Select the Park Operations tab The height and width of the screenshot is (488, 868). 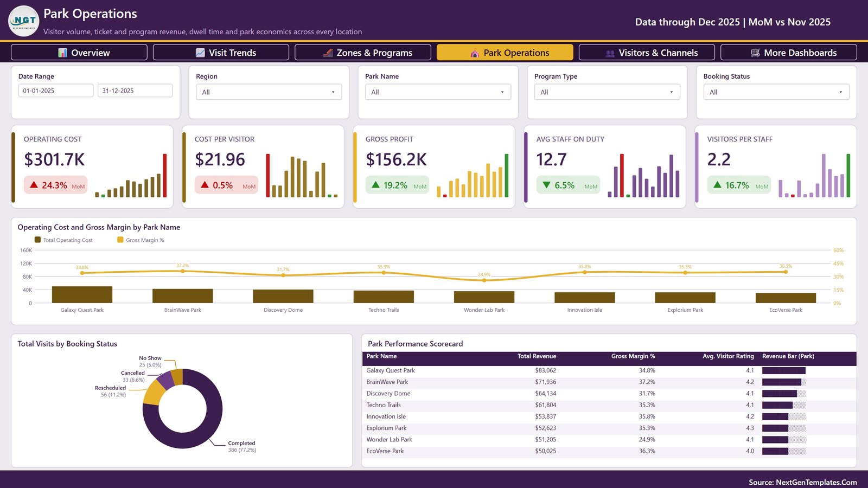click(505, 53)
